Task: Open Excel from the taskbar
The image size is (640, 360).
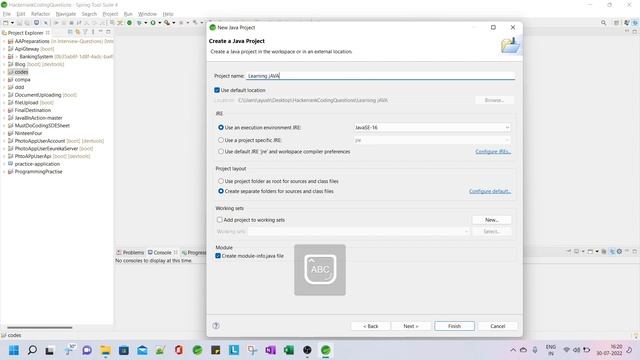Action: click(289, 350)
